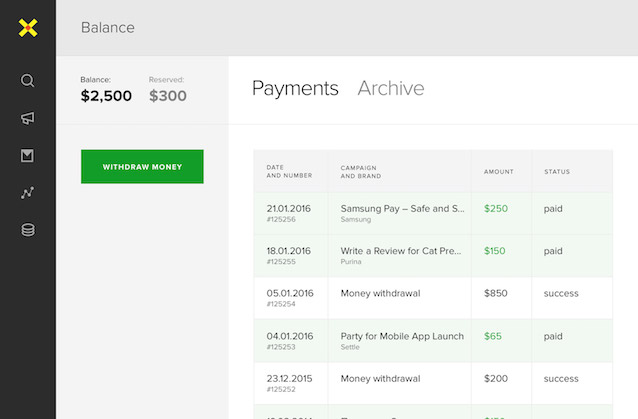Click the yellow X logo icon
The height and width of the screenshot is (419, 638).
pyautogui.click(x=28, y=28)
